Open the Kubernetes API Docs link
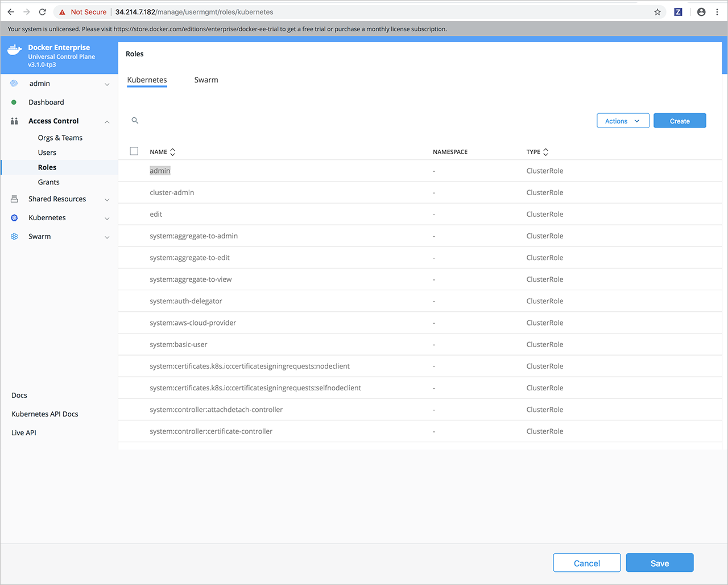The image size is (728, 585). click(x=45, y=414)
